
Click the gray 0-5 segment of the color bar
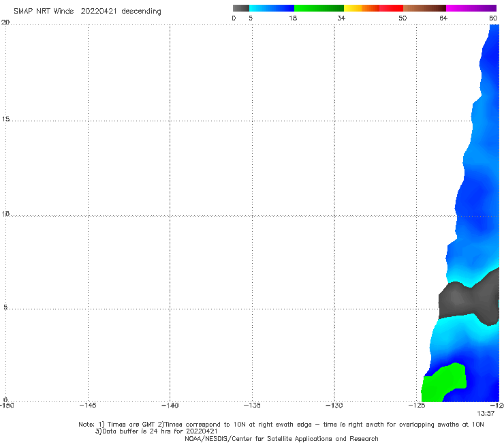[x=241, y=8]
